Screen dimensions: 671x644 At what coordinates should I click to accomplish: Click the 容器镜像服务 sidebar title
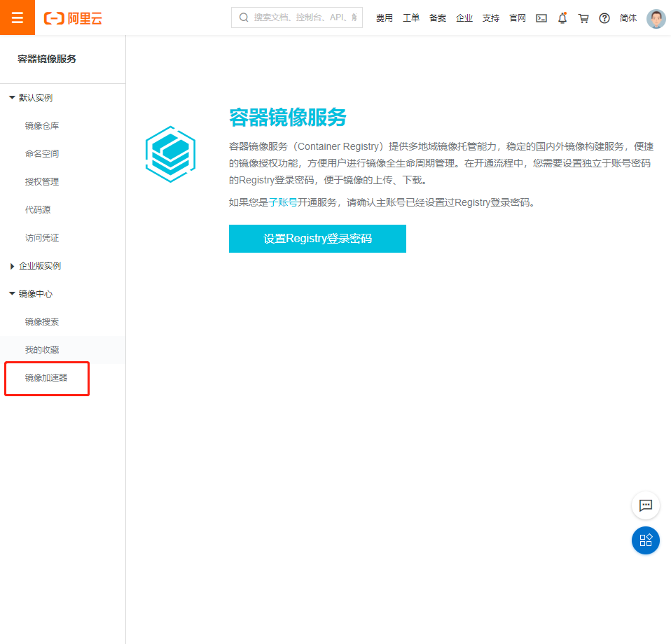(47, 59)
